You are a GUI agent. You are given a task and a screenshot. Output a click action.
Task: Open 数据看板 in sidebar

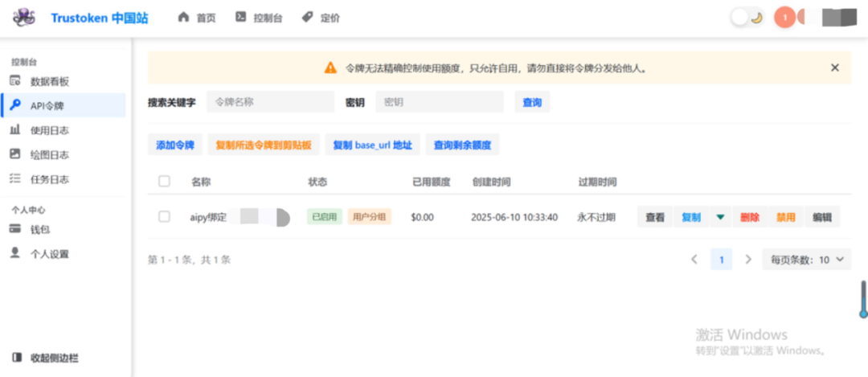pos(63,82)
